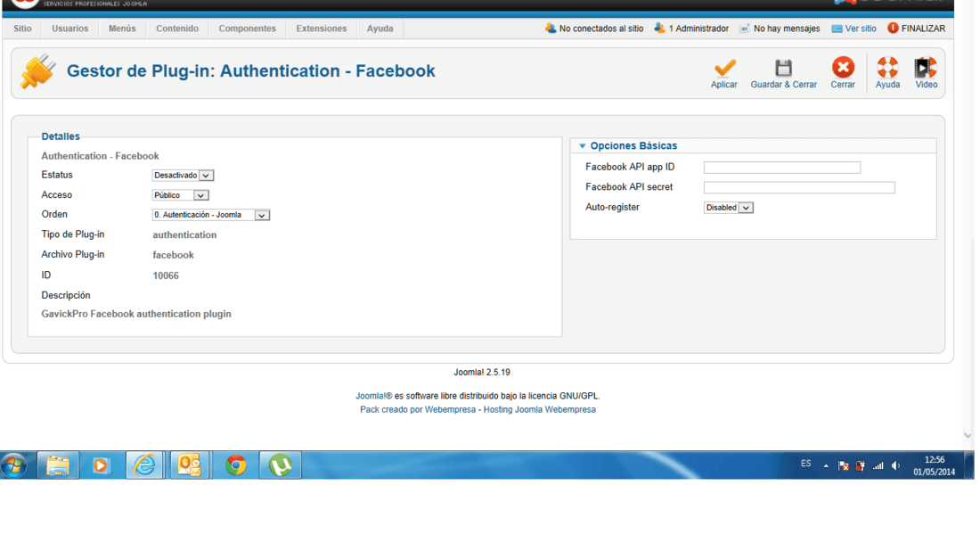Click the plug-in manager plug icon
This screenshot has width=980, height=551.
37,71
